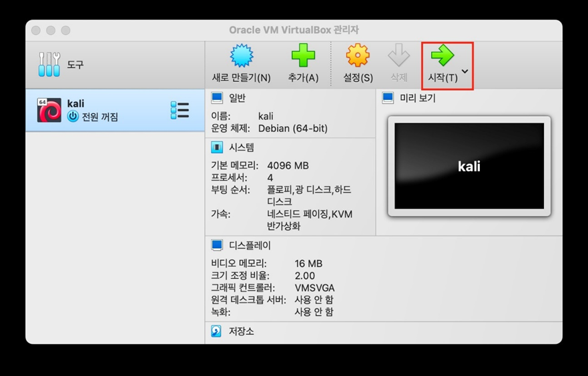
Task: Click the 원격 데스크톱 서버 label
Action: [248, 299]
